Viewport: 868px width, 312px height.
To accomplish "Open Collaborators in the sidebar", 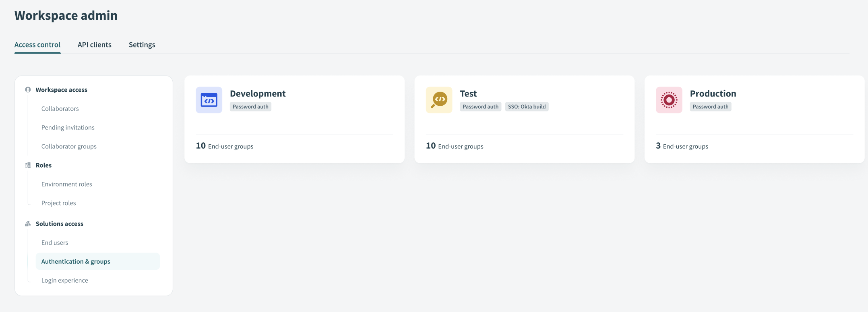I will pos(60,109).
